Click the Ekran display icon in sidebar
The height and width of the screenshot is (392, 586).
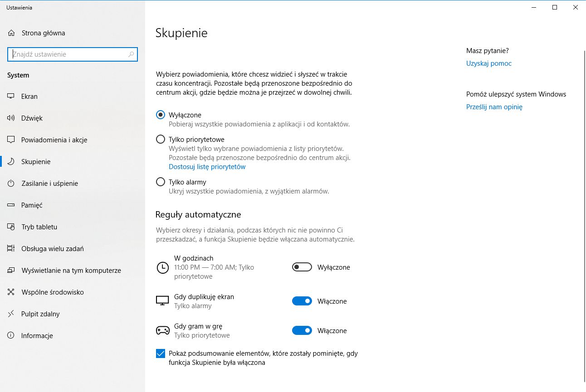[x=11, y=97]
